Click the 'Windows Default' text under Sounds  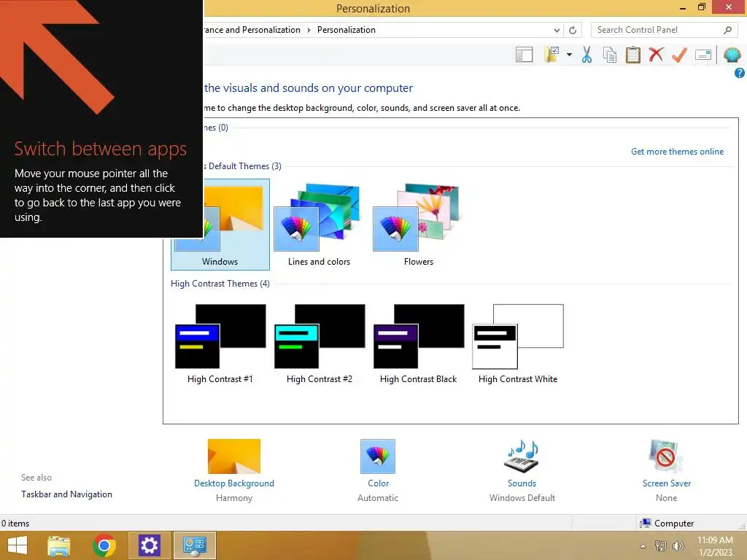pos(522,497)
